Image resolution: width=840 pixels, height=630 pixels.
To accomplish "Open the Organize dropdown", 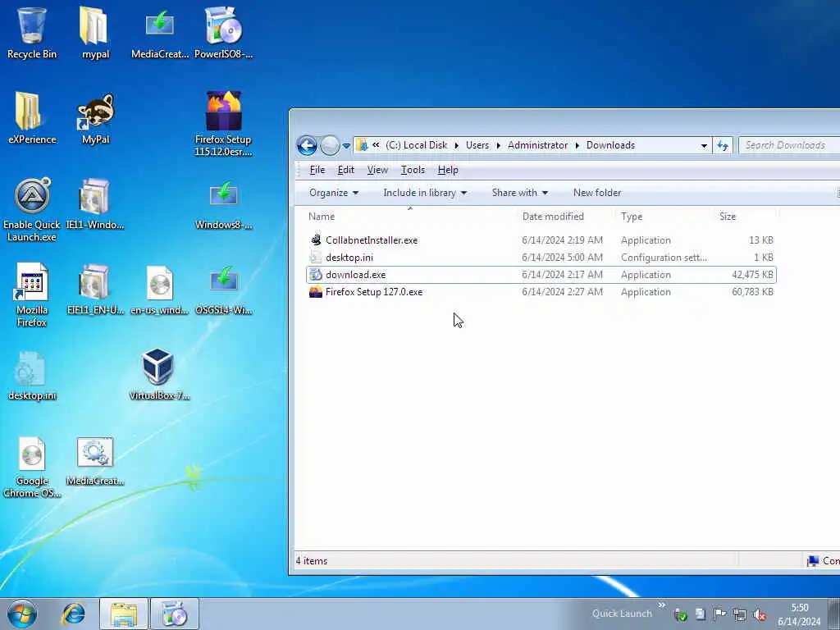I will coord(333,193).
